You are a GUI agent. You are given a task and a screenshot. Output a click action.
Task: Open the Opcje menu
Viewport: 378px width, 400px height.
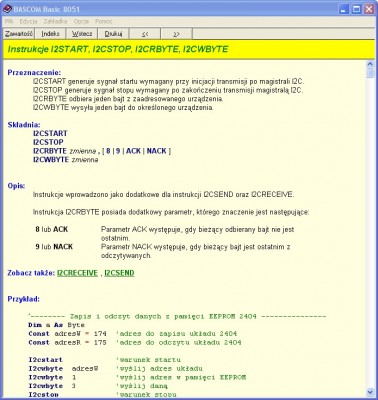(x=81, y=21)
